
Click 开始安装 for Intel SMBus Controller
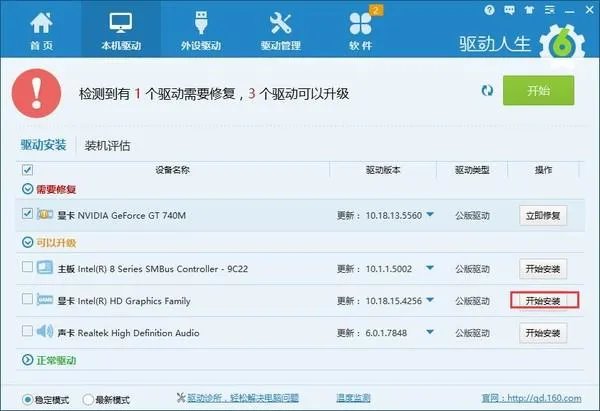(543, 269)
